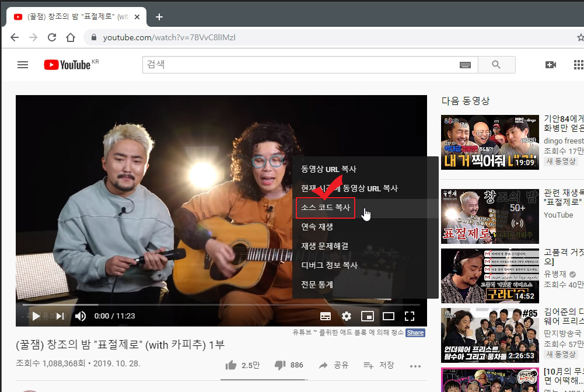Viewport: 584px width, 392px height.
Task: Open the 2:26:53 press conference thumbnail
Action: 489,335
